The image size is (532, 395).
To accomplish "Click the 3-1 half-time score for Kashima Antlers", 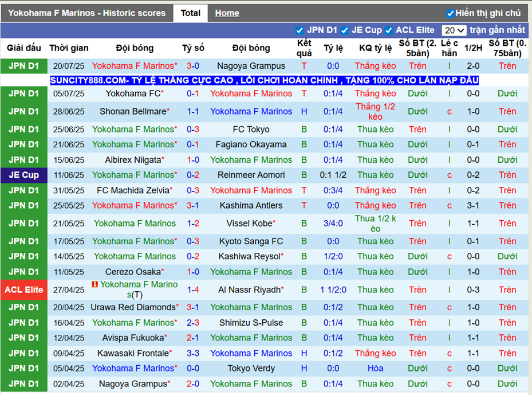I will [473, 205].
